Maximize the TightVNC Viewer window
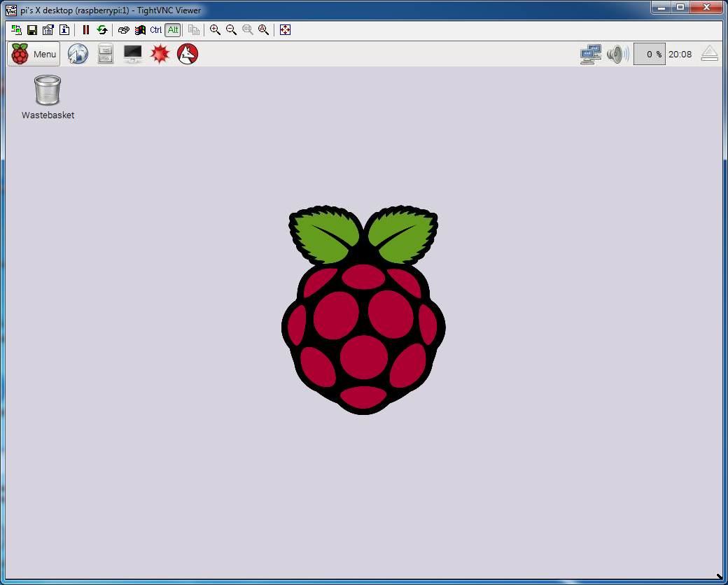 point(680,8)
